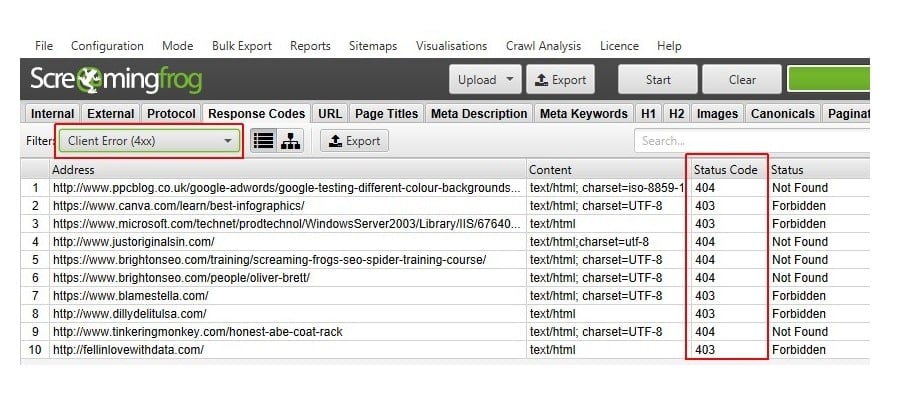
Task: Switch to the H1 tab
Action: click(648, 114)
